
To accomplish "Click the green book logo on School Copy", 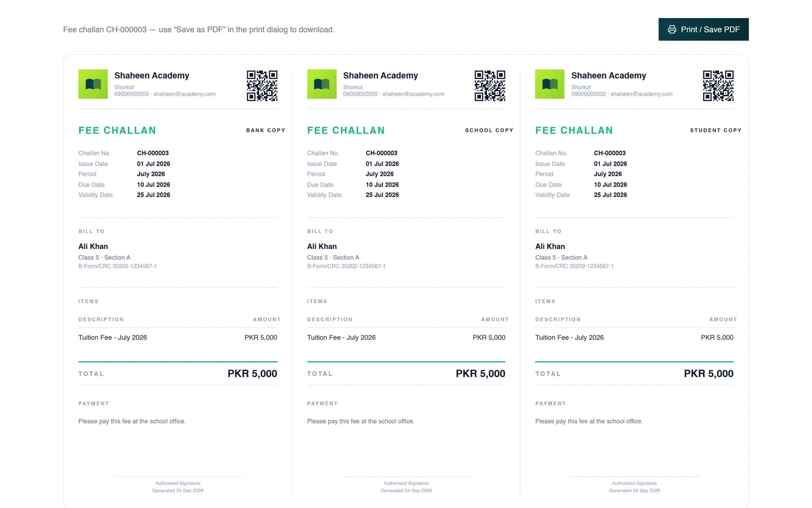I will click(322, 84).
